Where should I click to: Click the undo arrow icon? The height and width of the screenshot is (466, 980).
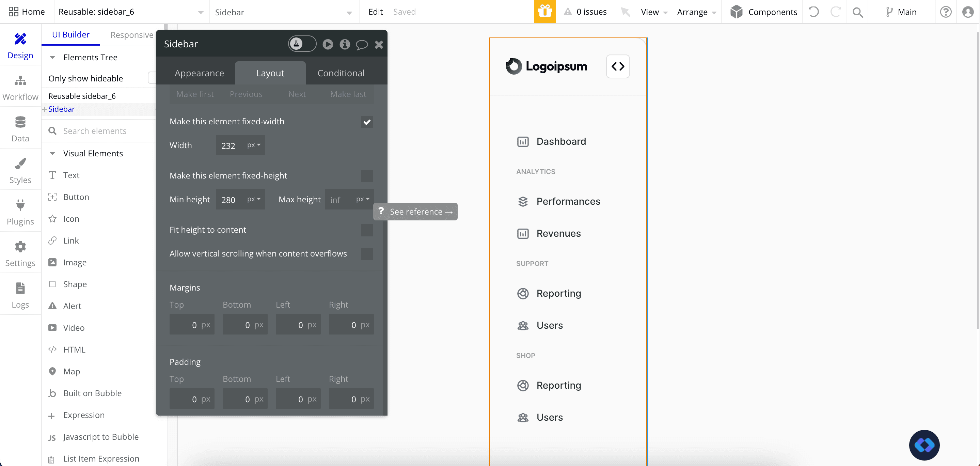[813, 12]
